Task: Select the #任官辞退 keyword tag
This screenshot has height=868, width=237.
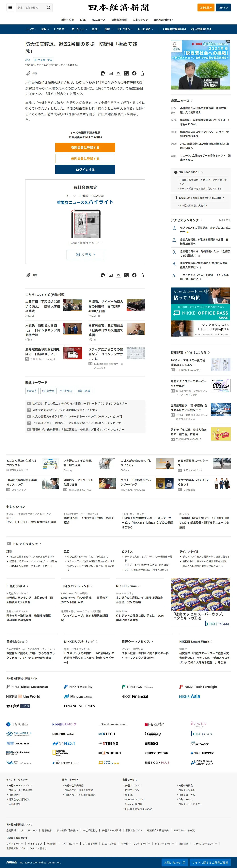Action: (x=66, y=391)
